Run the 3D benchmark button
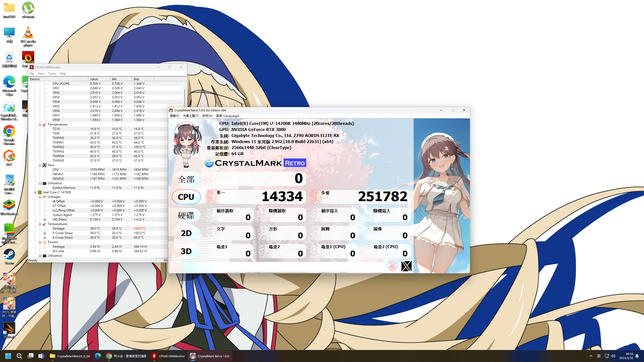 click(x=186, y=251)
